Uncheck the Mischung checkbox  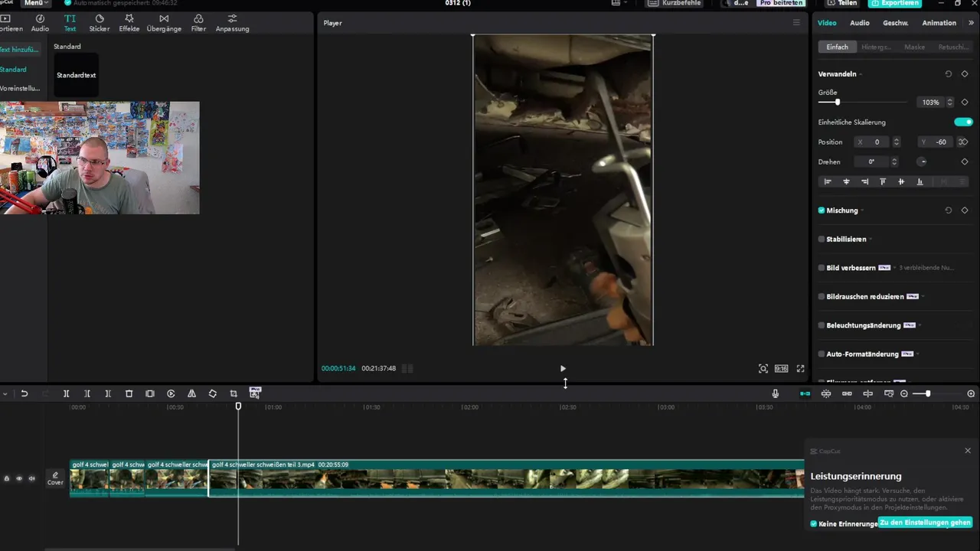point(822,210)
